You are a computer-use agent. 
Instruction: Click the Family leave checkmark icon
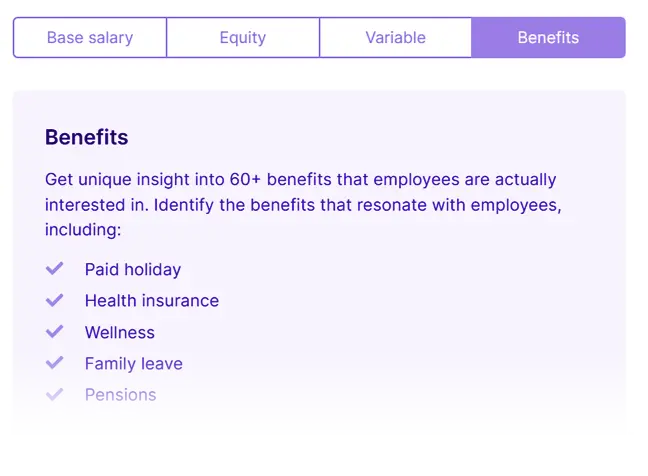pyautogui.click(x=55, y=363)
